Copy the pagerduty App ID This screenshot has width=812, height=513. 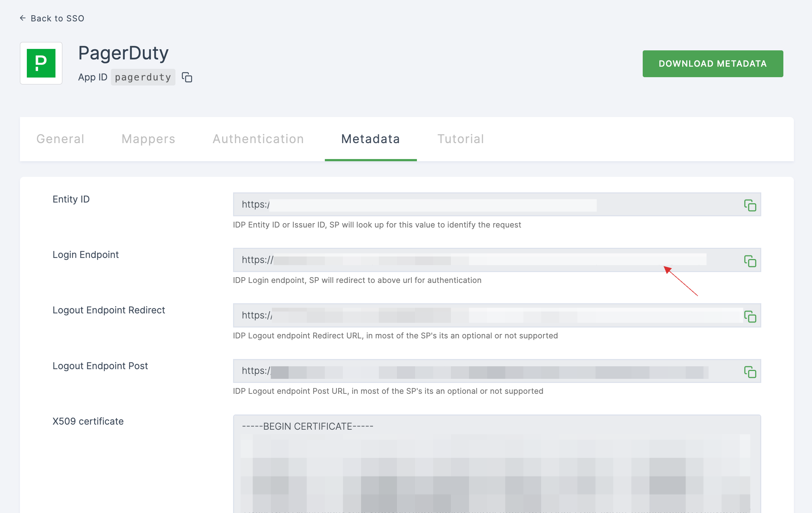[x=187, y=77]
